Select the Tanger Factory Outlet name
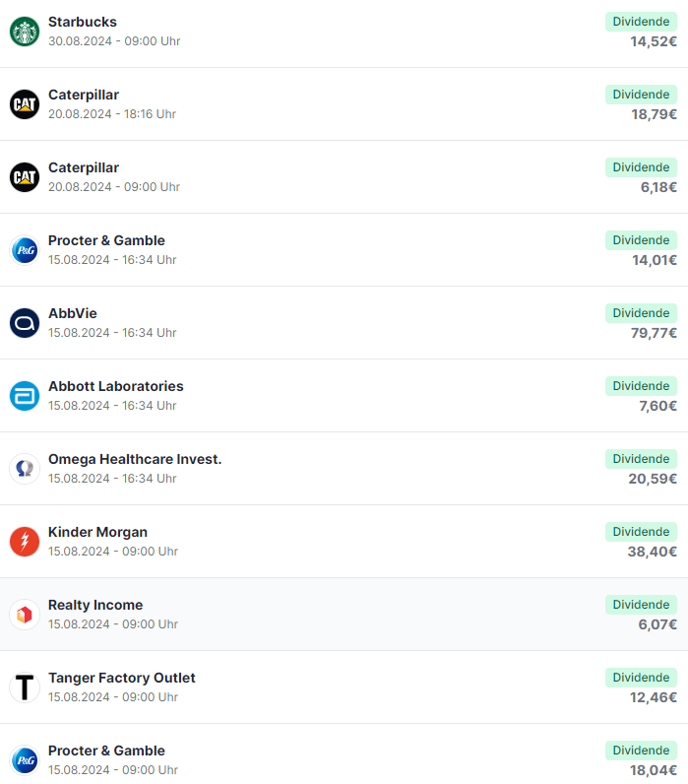 122,678
